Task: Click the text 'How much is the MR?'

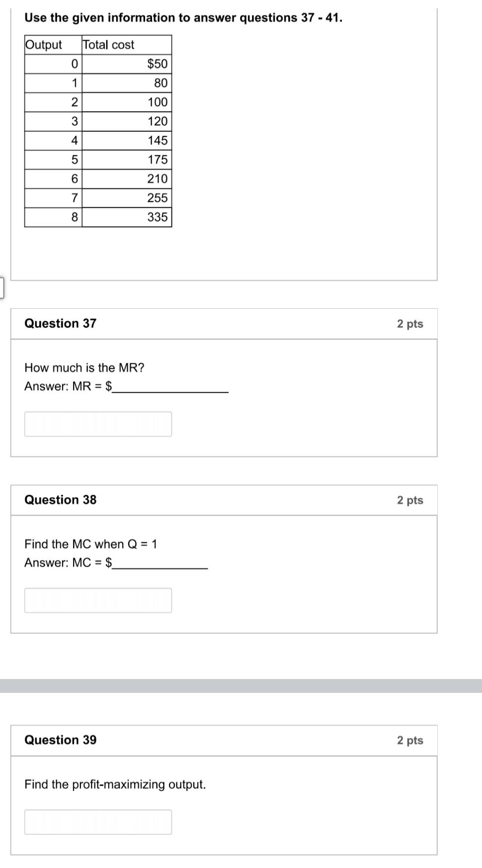Action: pos(84,368)
